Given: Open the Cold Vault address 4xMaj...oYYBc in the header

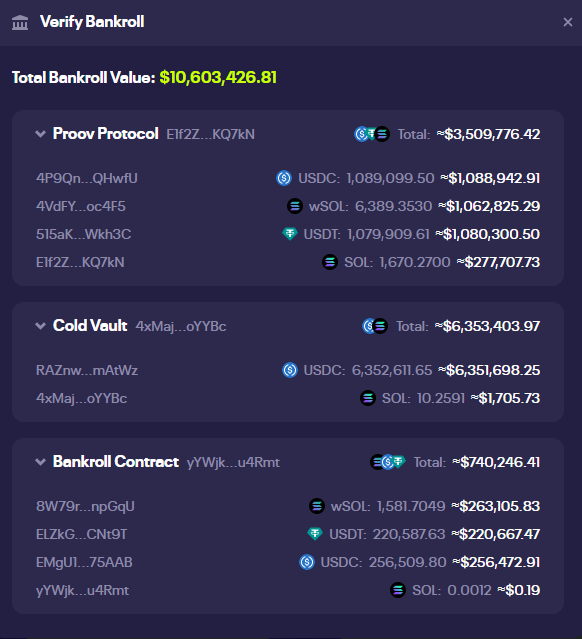Looking at the screenshot, I should click(181, 326).
